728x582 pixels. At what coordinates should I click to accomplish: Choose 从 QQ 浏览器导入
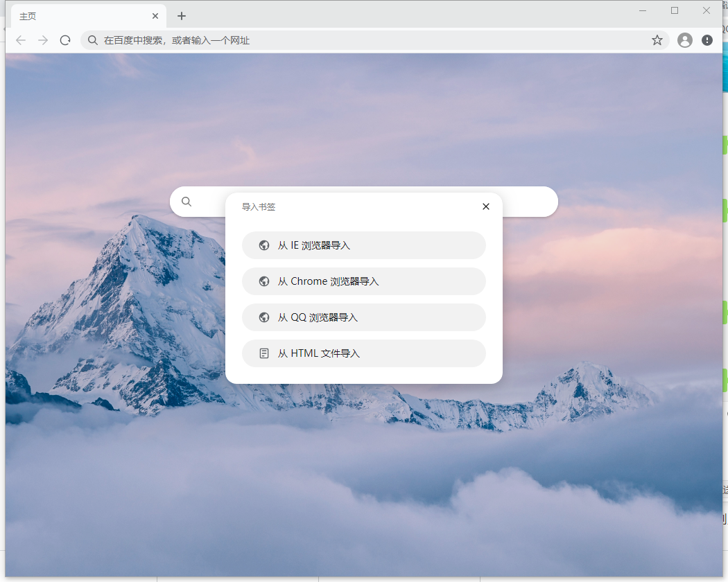click(x=364, y=317)
